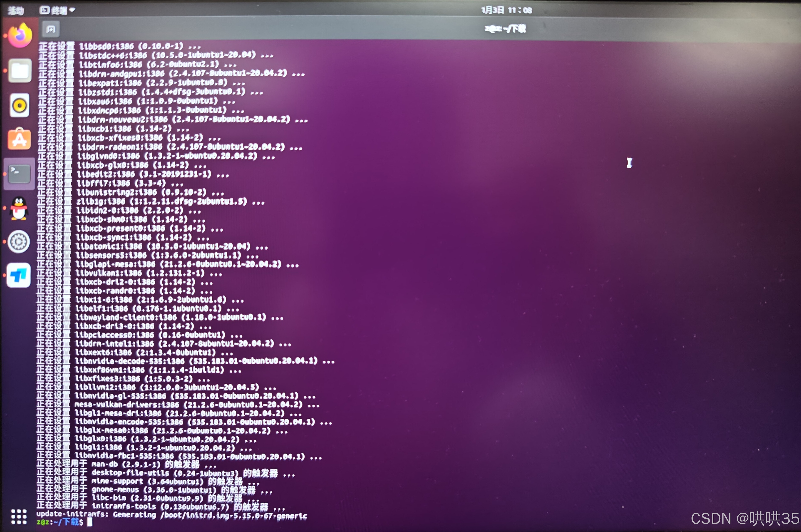Screen dimensions: 801x532
Task: Launch the blue ToDesk dock icon
Action: coord(18,275)
